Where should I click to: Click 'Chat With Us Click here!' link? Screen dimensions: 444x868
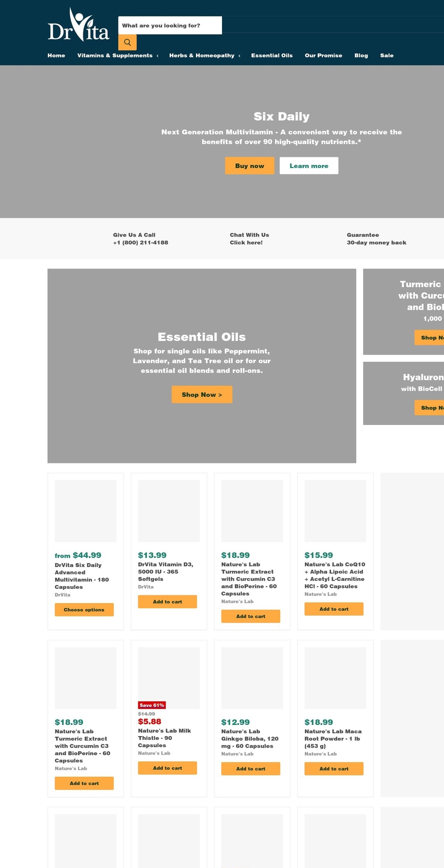pos(249,239)
